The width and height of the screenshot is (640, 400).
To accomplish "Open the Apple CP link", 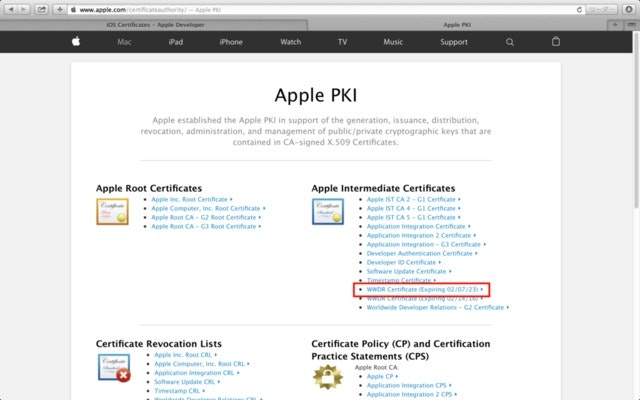I will [380, 376].
